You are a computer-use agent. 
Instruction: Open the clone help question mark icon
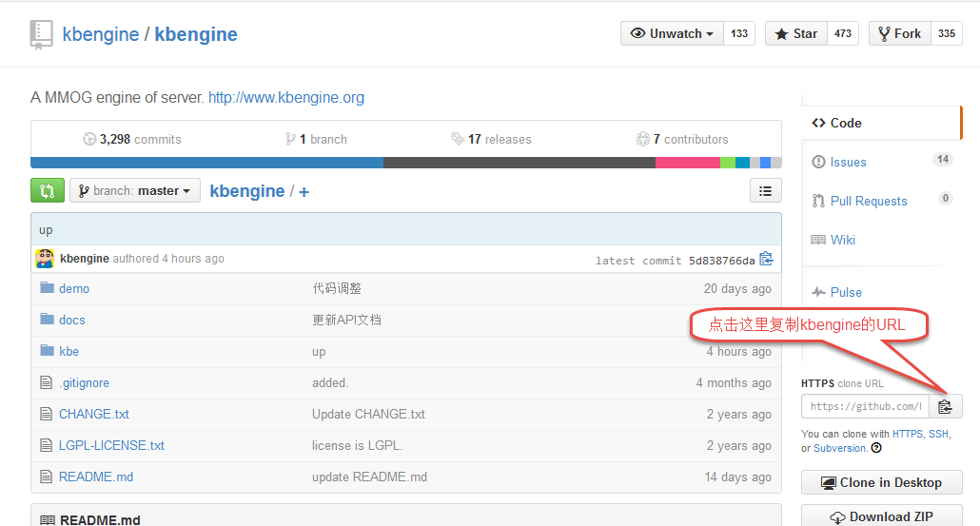(x=876, y=448)
